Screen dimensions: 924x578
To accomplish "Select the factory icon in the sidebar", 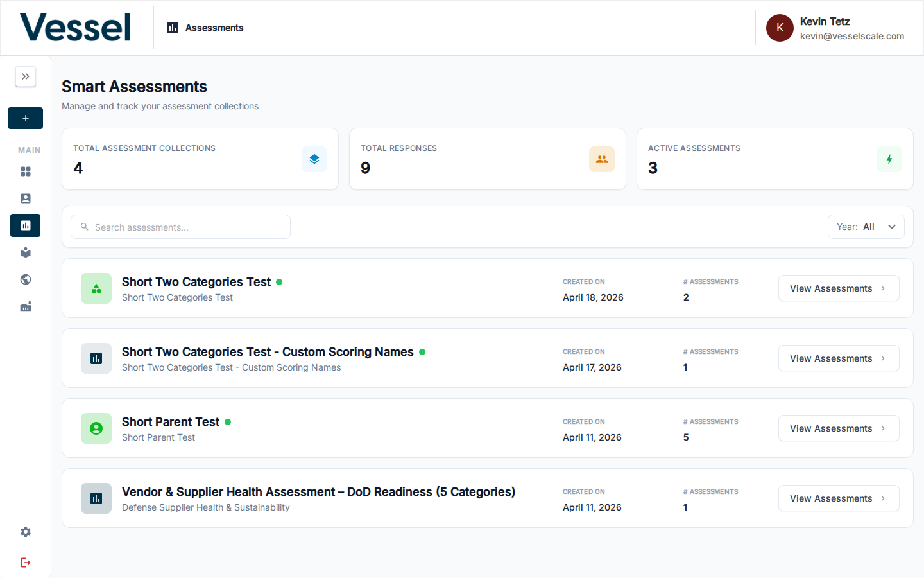I will [25, 306].
